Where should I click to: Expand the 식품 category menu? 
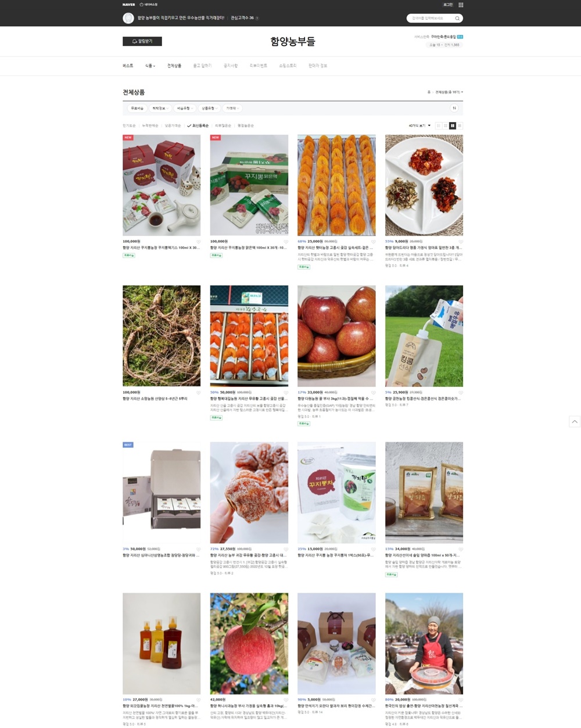[150, 66]
